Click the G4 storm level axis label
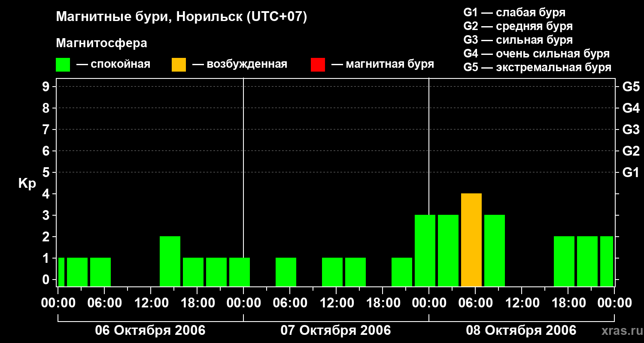644x343 pixels. pos(631,108)
